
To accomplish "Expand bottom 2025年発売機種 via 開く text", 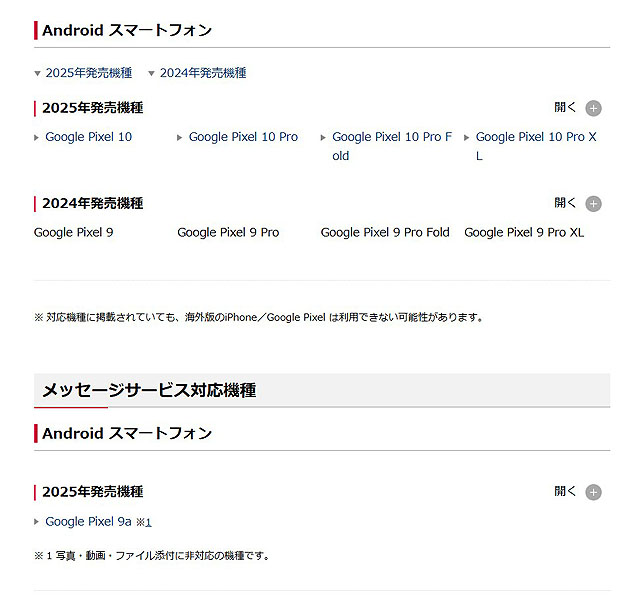I will (565, 491).
